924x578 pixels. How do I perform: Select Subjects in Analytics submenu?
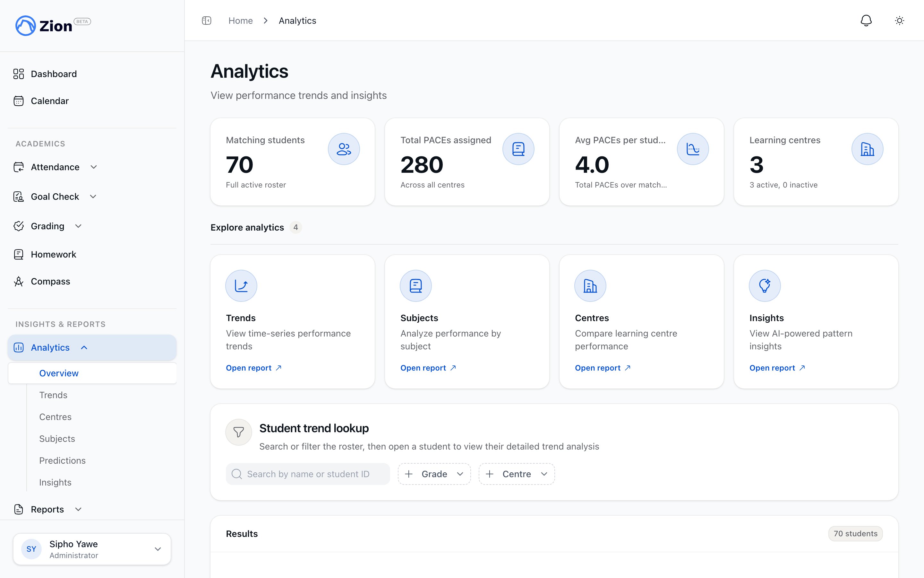click(x=57, y=438)
